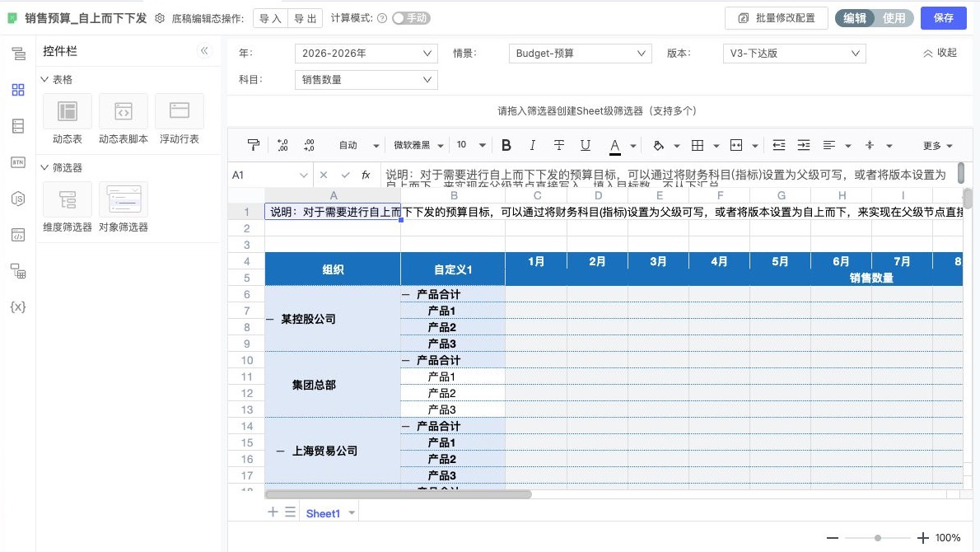Click the 保存 button
This screenshot has height=552, width=980.
[x=943, y=18]
